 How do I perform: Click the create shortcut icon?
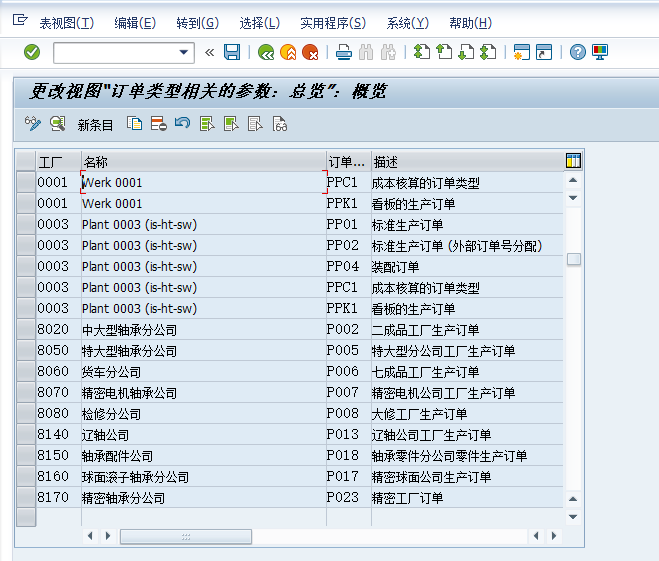click(x=544, y=52)
